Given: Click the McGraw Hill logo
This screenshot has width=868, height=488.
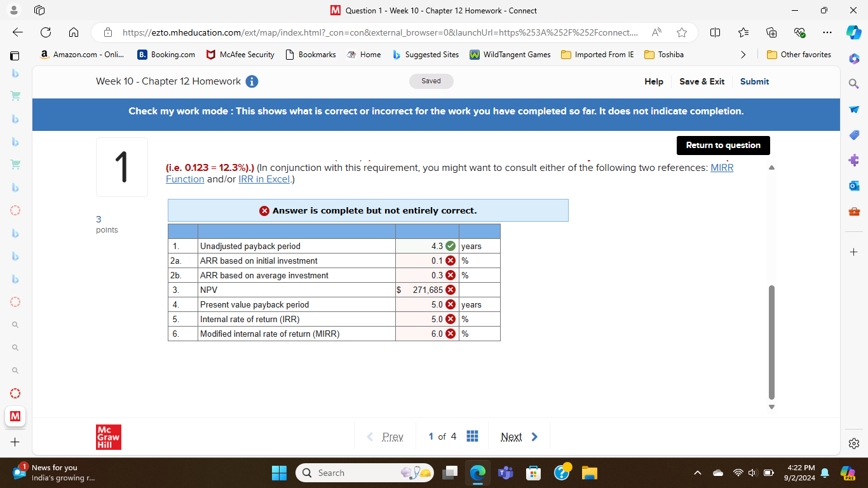Looking at the screenshot, I should (x=109, y=437).
